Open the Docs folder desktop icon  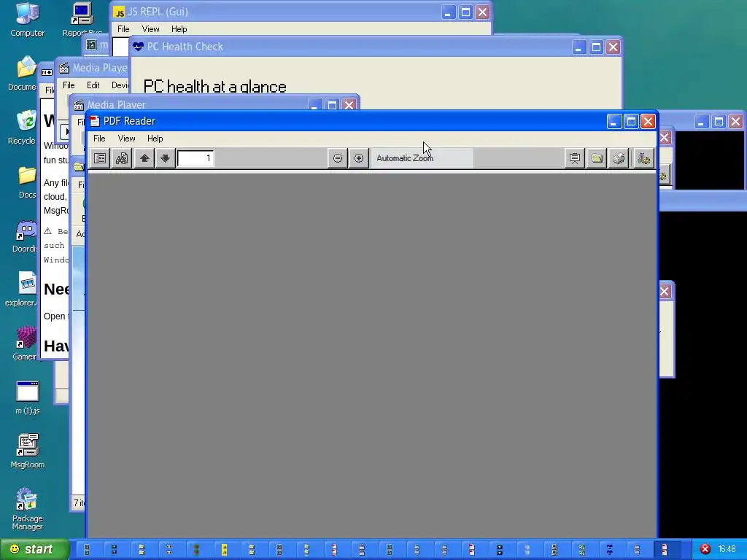pos(27,182)
